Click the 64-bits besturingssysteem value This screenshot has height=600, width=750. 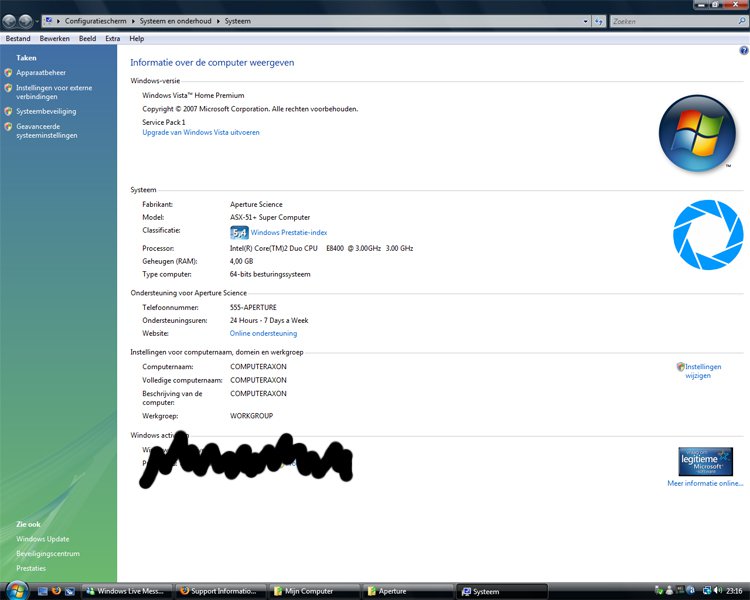pyautogui.click(x=270, y=274)
